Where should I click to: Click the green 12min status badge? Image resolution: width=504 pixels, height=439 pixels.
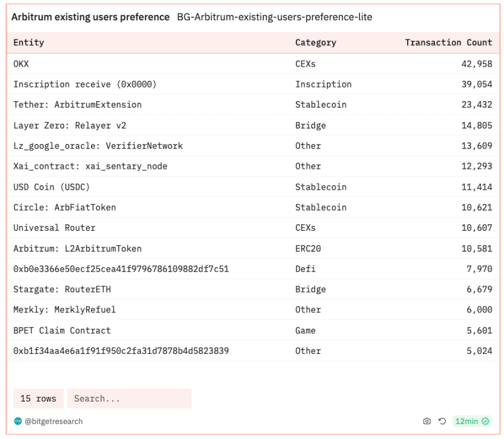pos(472,421)
